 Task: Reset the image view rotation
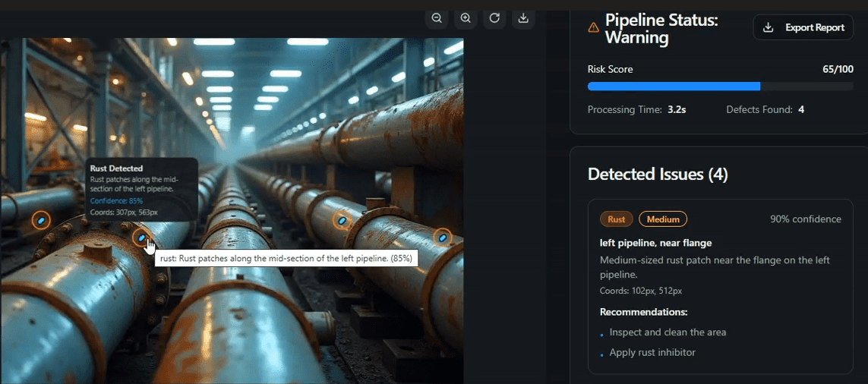pos(494,18)
